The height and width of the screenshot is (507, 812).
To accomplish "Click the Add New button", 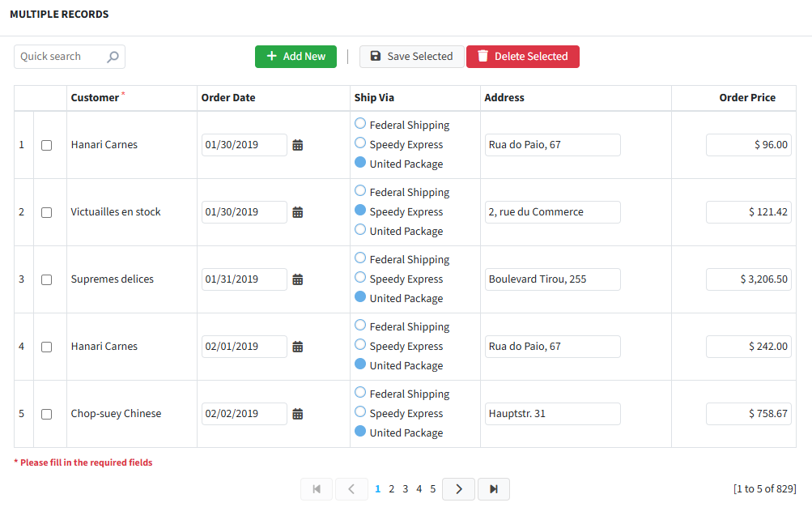I will [295, 57].
